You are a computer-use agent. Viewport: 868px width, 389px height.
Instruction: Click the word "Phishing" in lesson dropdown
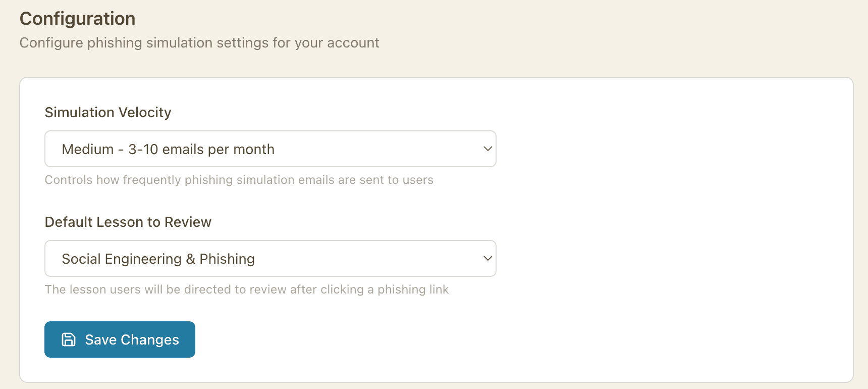pos(227,259)
